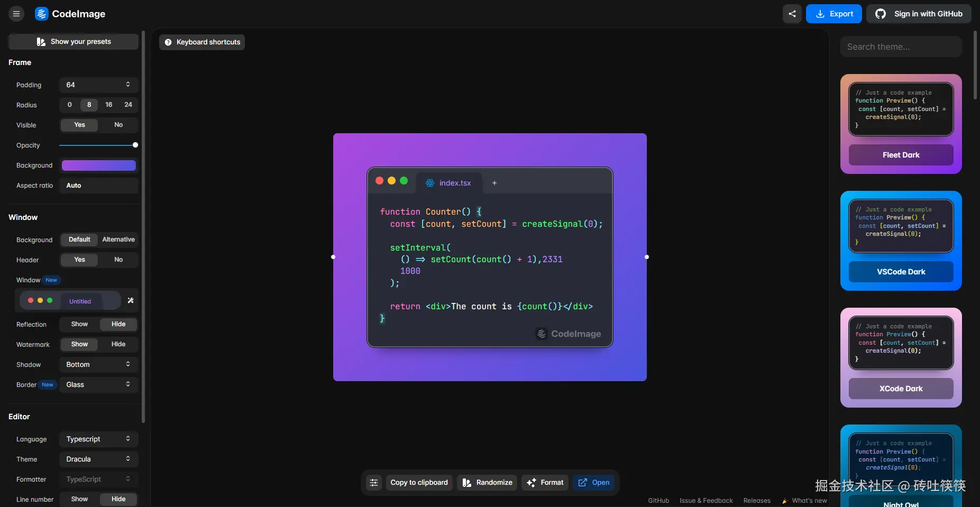Open the GitHub footer link
The width and height of the screenshot is (980, 507).
tap(658, 501)
